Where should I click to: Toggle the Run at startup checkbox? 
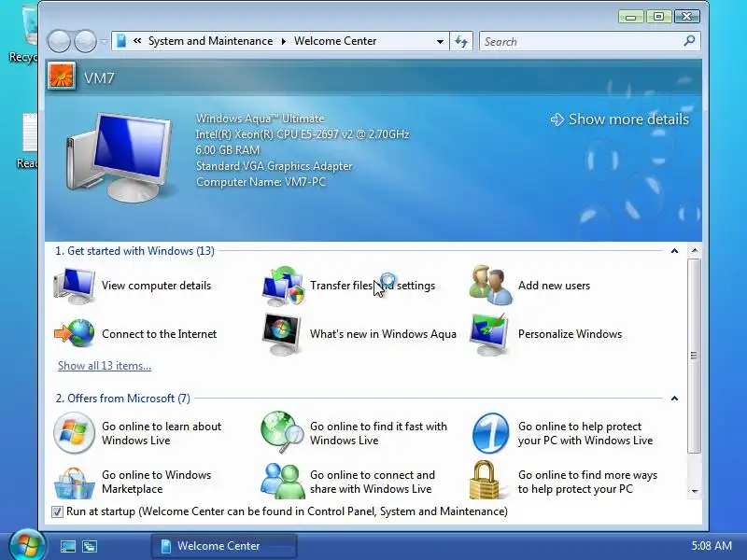[57, 511]
